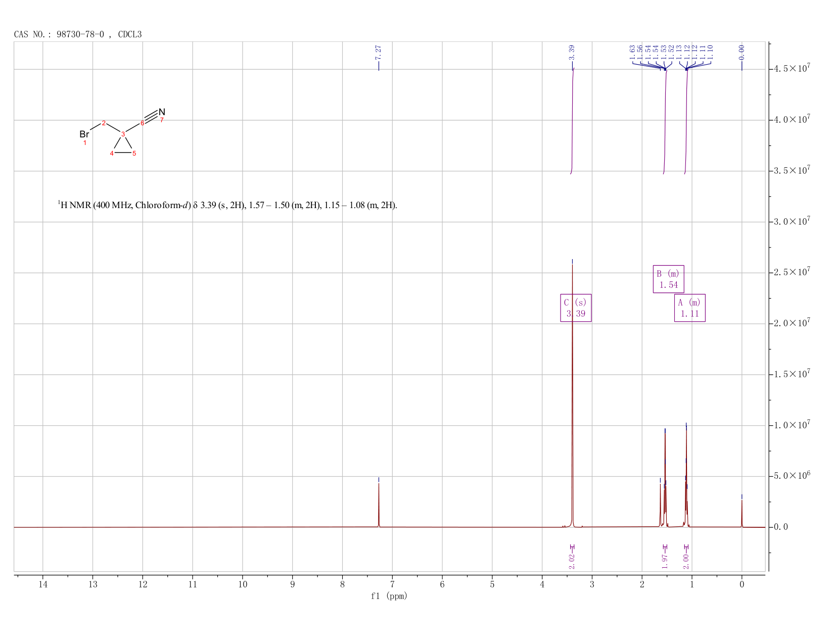
Task: Click the multiplet box C (s) 3.39
Action: [x=576, y=308]
